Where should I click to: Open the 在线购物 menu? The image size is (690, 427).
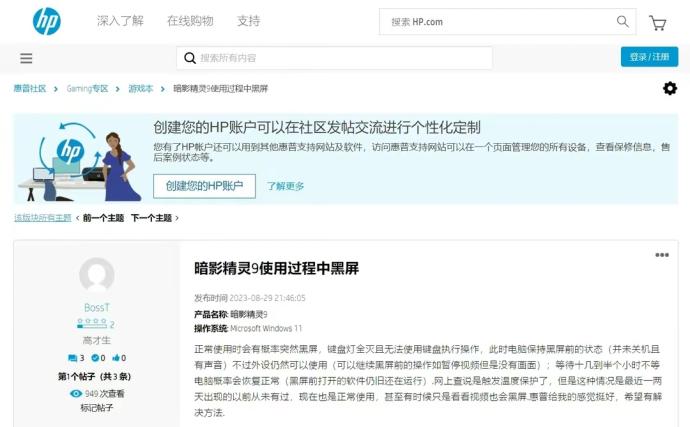190,21
